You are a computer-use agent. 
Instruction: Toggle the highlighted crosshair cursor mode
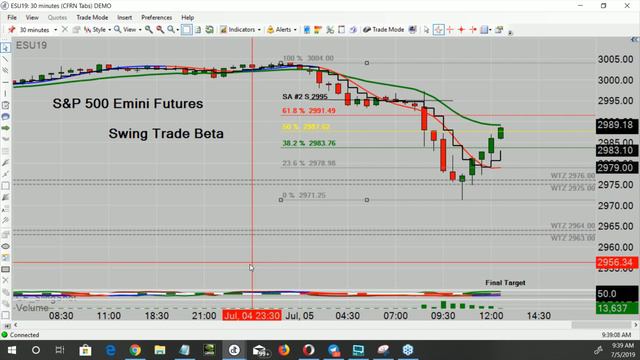[x=438, y=29]
